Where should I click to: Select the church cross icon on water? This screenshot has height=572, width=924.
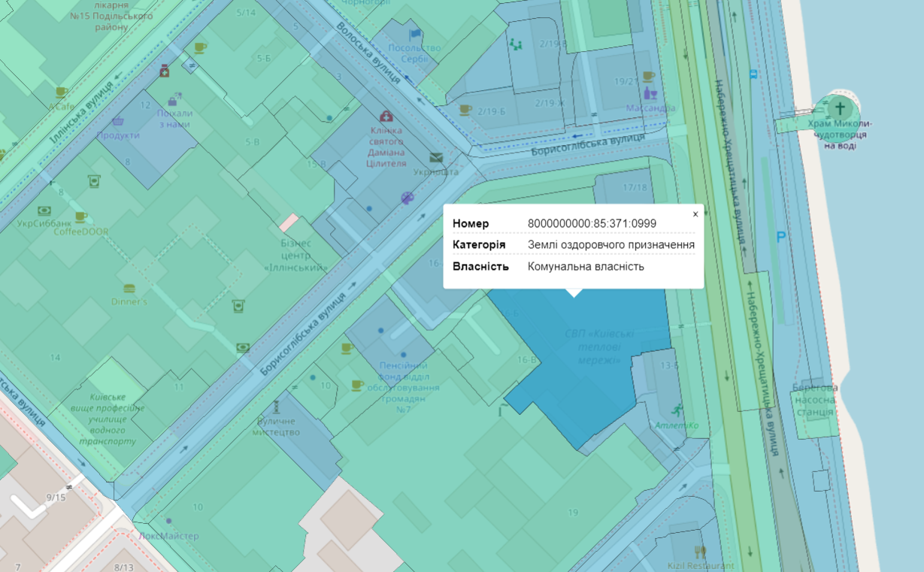pyautogui.click(x=838, y=106)
